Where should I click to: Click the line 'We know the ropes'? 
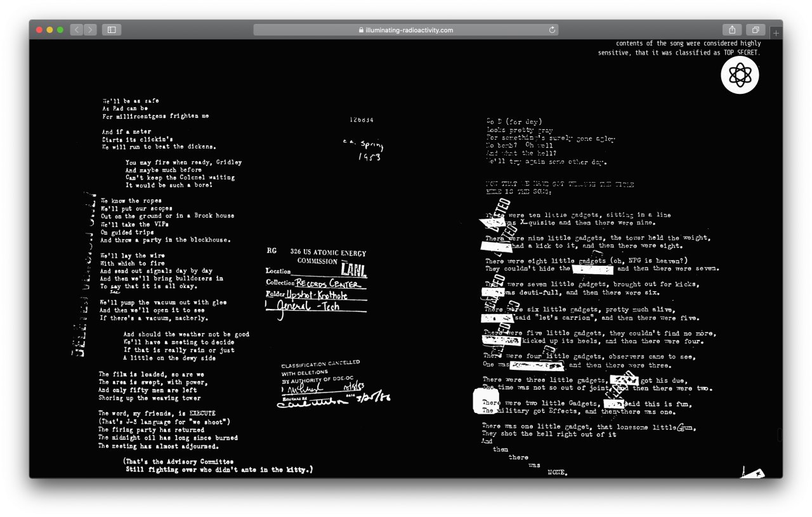point(131,200)
